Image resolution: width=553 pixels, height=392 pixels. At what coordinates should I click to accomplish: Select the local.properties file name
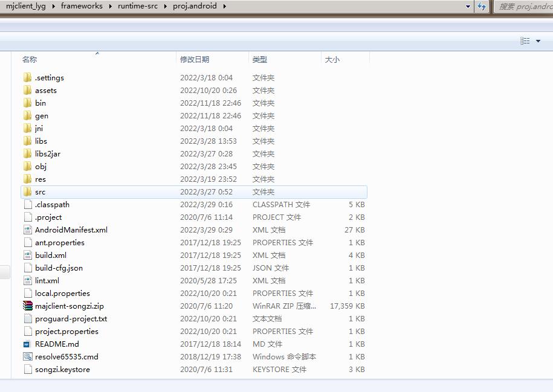click(62, 294)
